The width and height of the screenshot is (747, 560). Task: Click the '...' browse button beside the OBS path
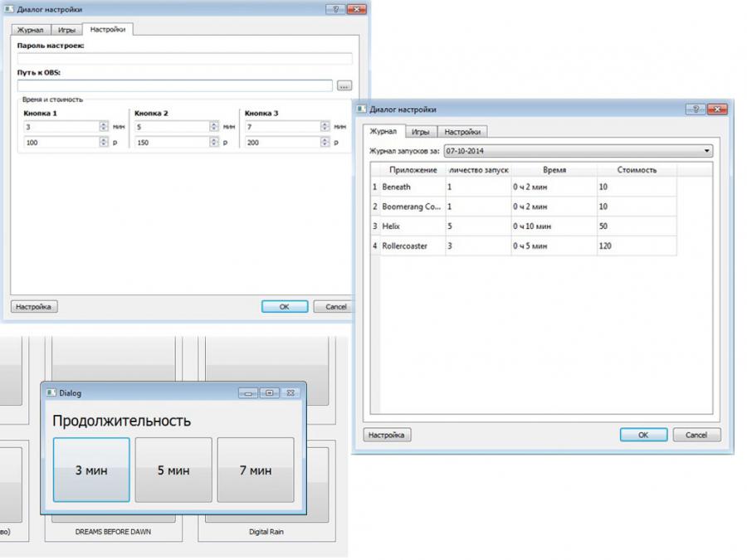tap(344, 85)
